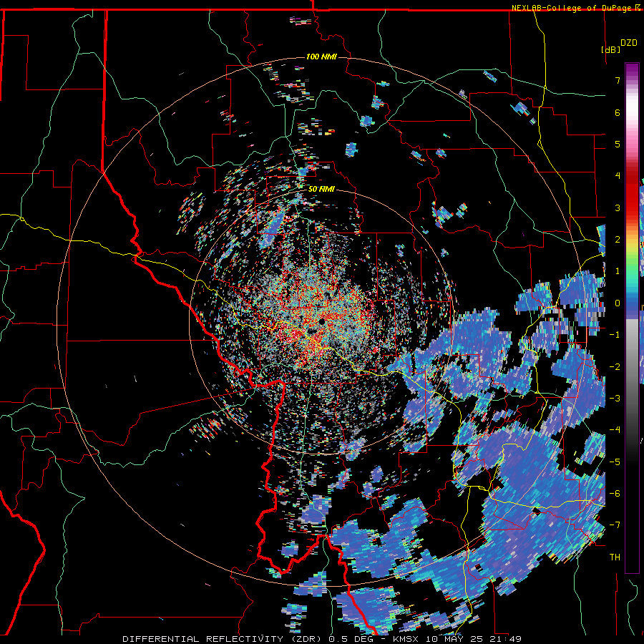Click the 50 NMI range ring label

[321, 189]
